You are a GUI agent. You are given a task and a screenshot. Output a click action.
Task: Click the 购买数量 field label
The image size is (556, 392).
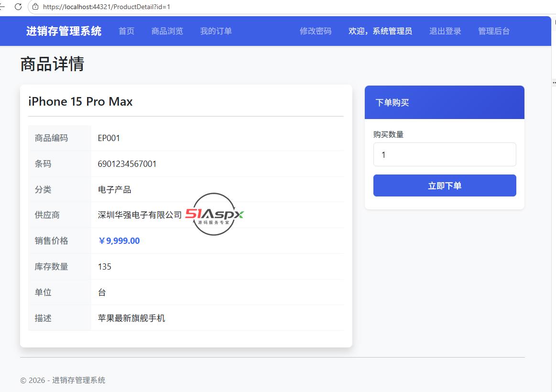pyautogui.click(x=389, y=135)
